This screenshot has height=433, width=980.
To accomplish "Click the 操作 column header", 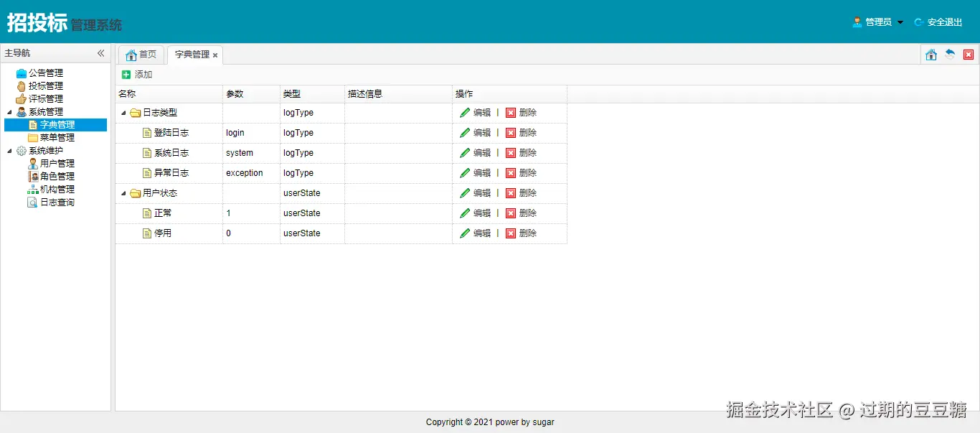I will (x=510, y=94).
